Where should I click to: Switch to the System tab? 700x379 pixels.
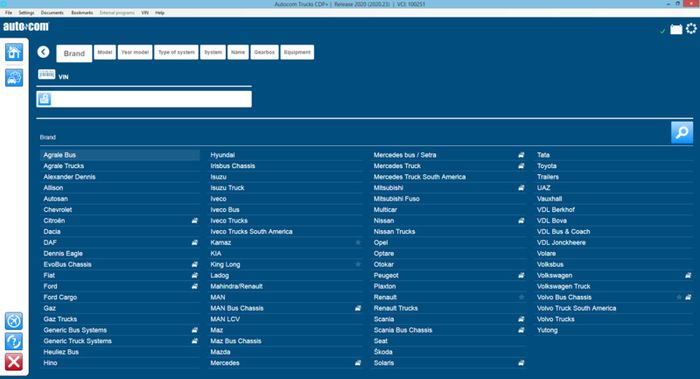tap(213, 52)
